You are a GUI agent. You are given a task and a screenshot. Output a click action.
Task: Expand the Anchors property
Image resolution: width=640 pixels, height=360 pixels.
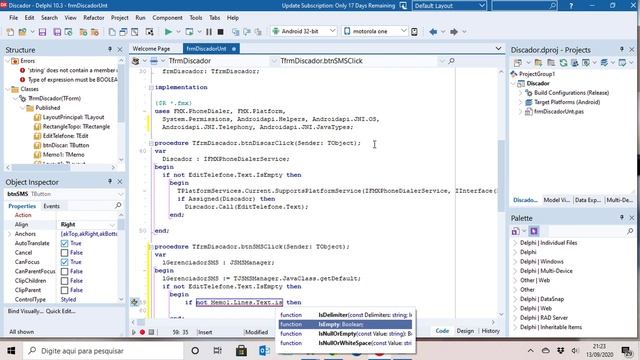pyautogui.click(x=9, y=234)
